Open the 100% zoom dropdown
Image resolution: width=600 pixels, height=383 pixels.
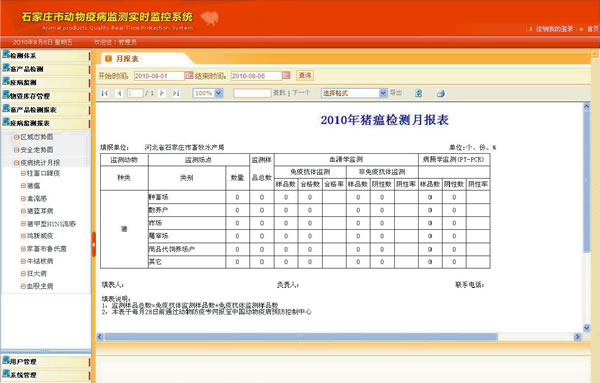pos(218,93)
